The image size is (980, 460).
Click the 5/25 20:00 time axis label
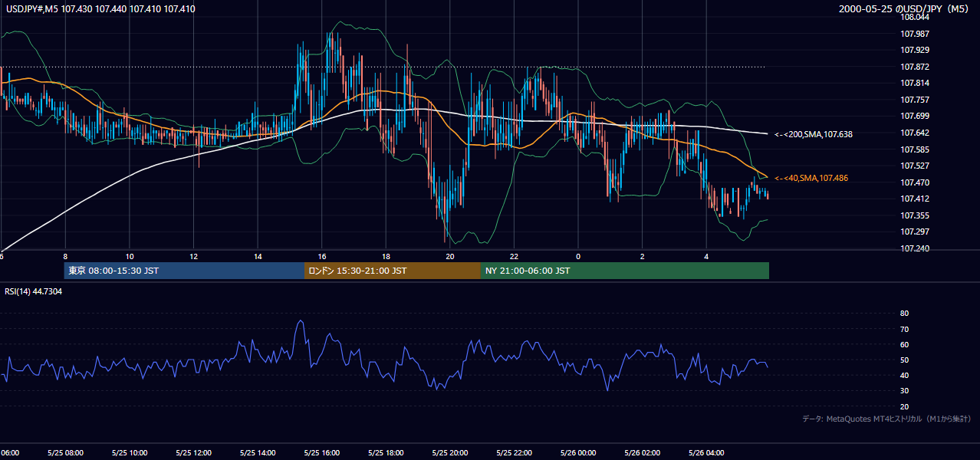coord(450,452)
